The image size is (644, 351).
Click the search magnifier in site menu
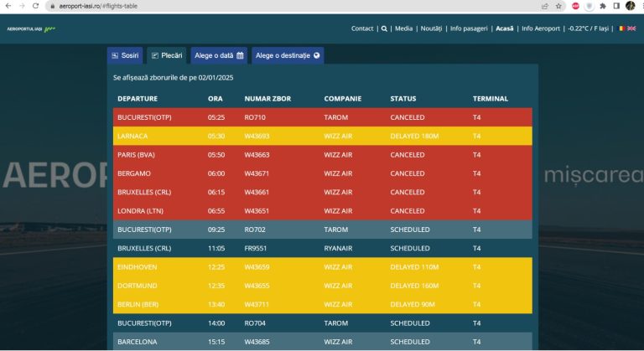click(384, 28)
